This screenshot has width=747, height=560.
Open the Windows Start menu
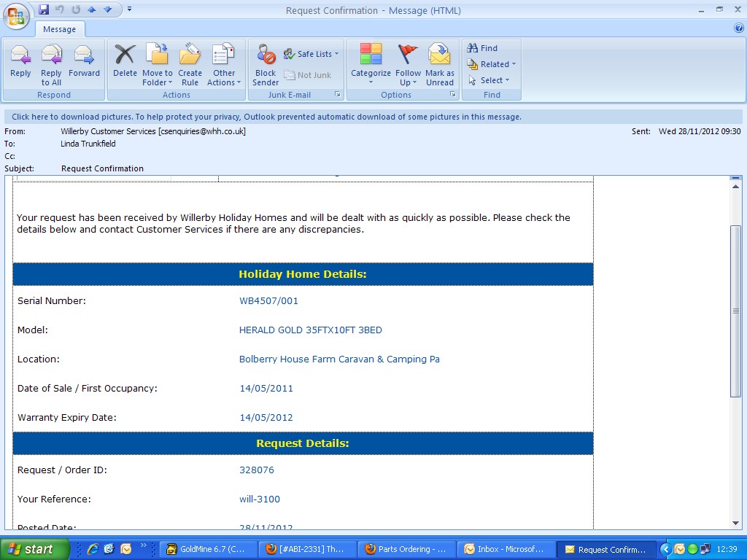point(34,549)
